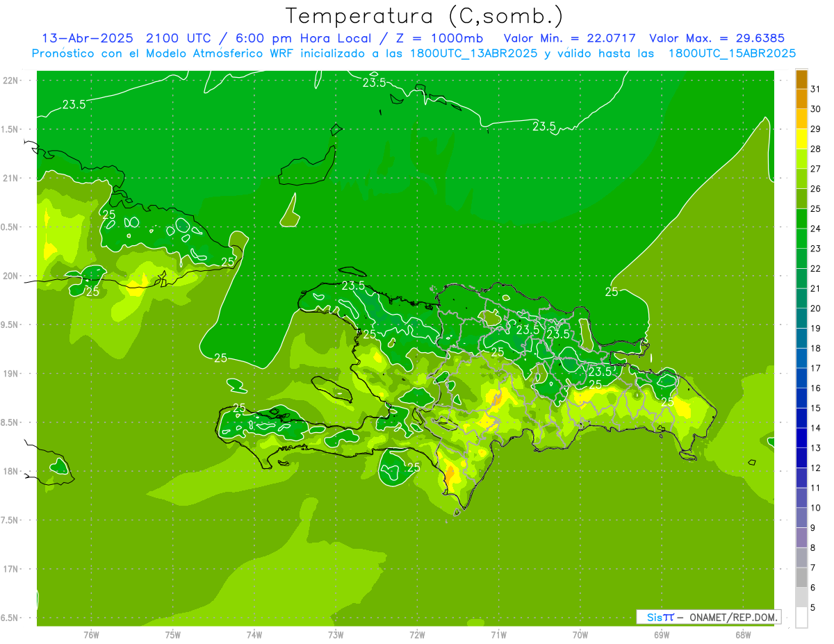Click the "18N" latitude label
Screen dimensions: 834x644
coord(11,472)
